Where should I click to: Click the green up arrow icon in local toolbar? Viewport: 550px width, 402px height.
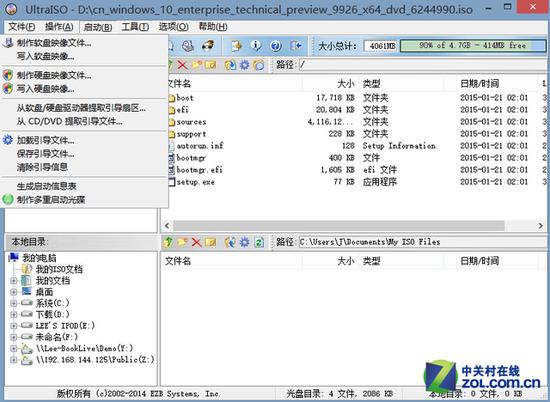click(168, 242)
